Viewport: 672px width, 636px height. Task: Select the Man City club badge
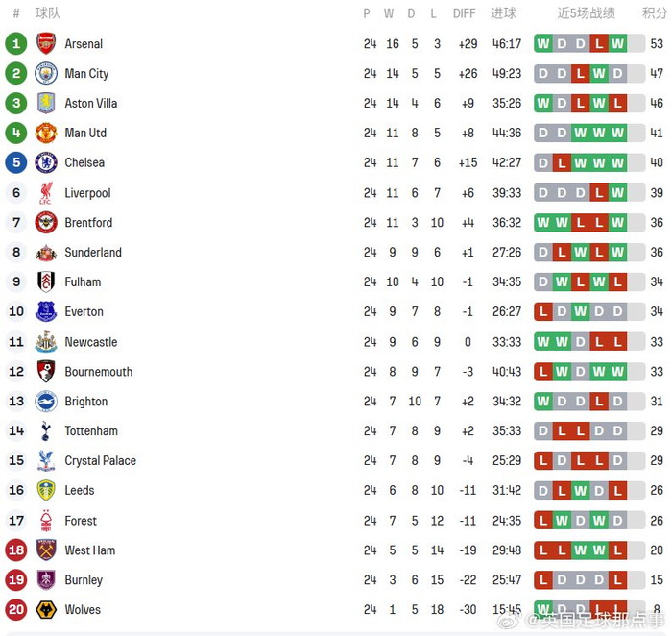46,73
